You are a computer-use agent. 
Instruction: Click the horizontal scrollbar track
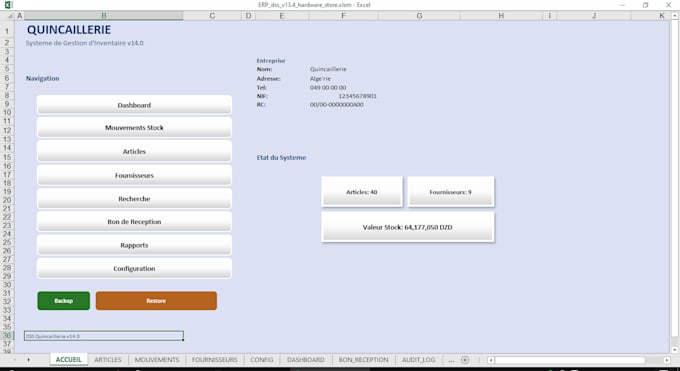[x=579, y=360]
